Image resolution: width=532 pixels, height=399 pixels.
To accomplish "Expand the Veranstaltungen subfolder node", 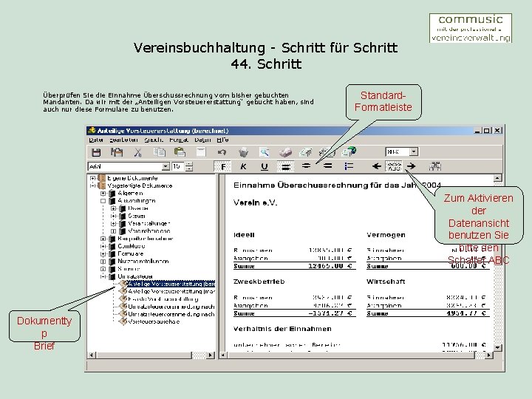I will 114,224.
